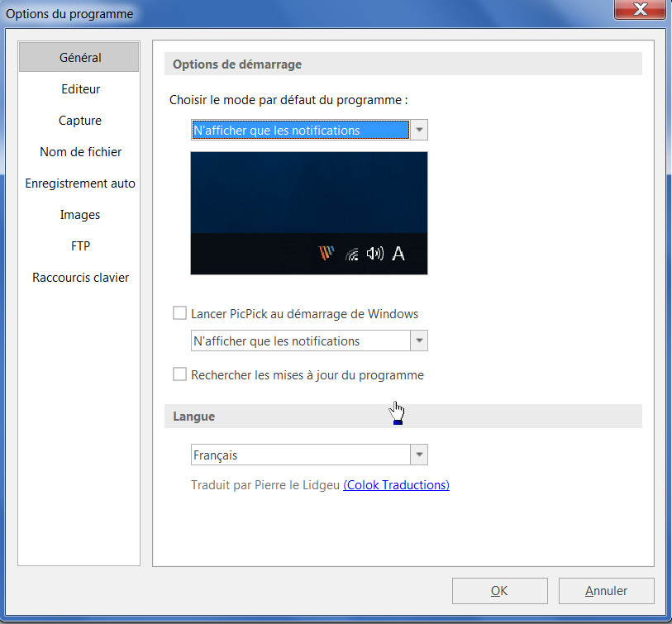The image size is (672, 624).
Task: Switch to FTP settings
Action: coord(80,246)
